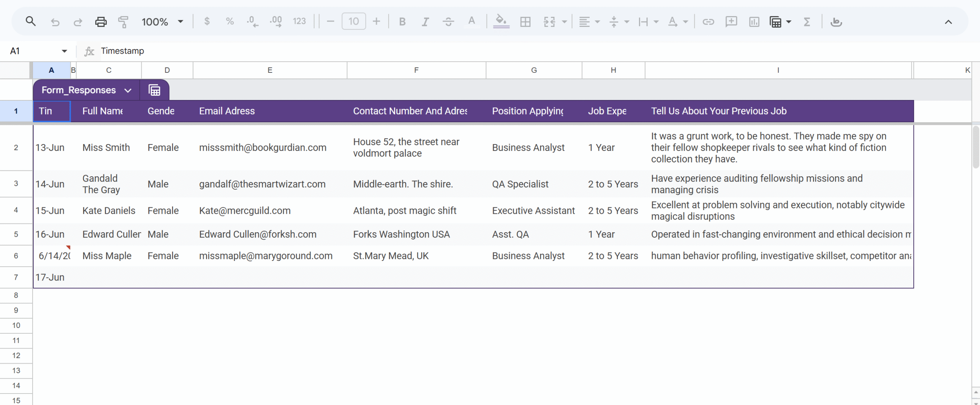Collapse the toolbar with the up chevron
This screenshot has width=980, height=405.
(948, 22)
